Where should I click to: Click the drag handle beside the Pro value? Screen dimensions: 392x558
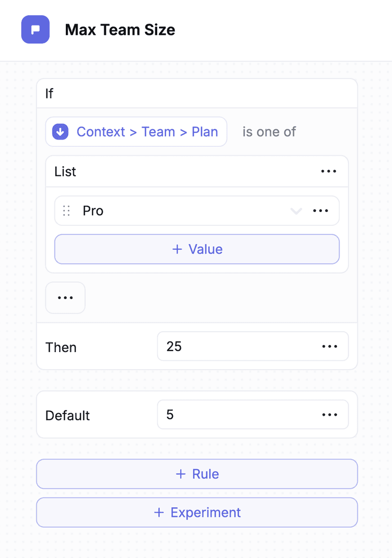[x=67, y=211]
